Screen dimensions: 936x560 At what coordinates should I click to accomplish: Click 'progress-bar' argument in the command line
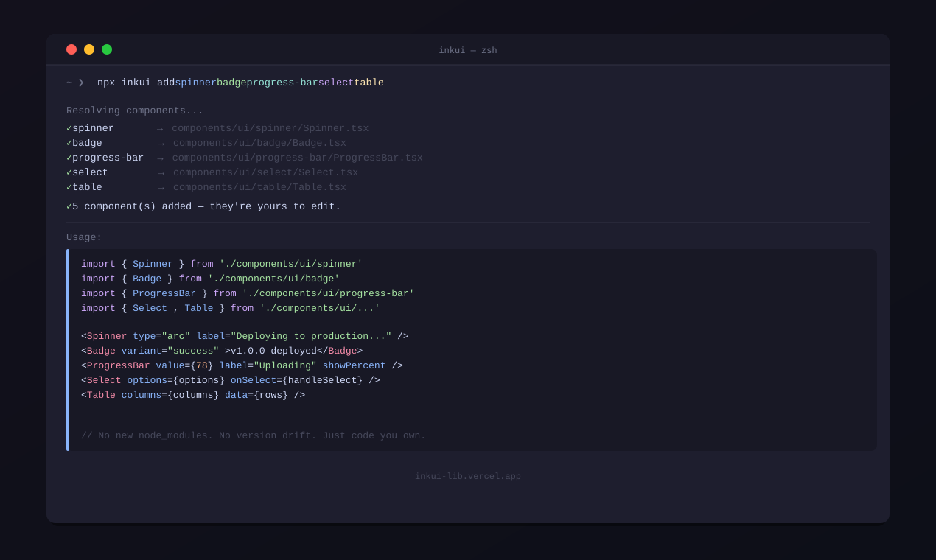pos(282,83)
